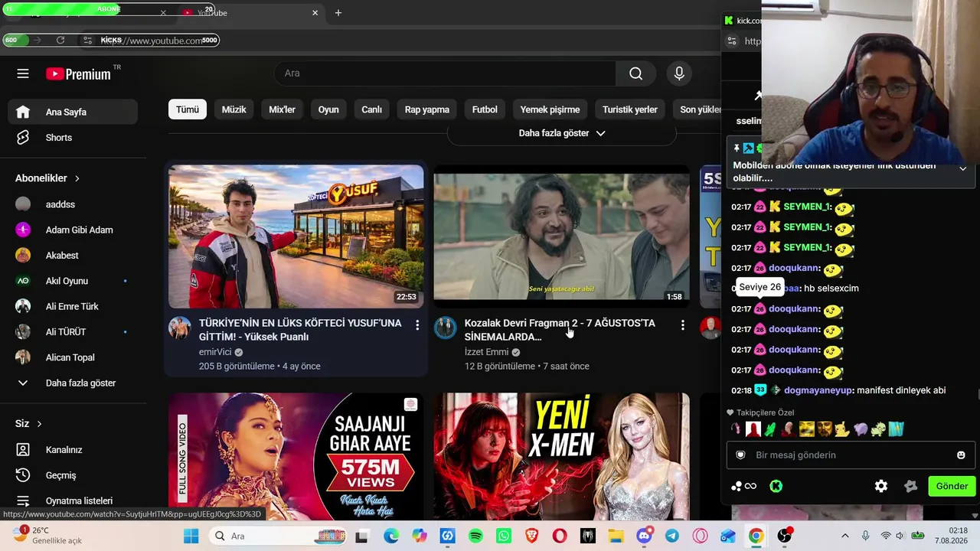Open the YouTube hamburger guide menu
The image size is (980, 551).
[23, 73]
